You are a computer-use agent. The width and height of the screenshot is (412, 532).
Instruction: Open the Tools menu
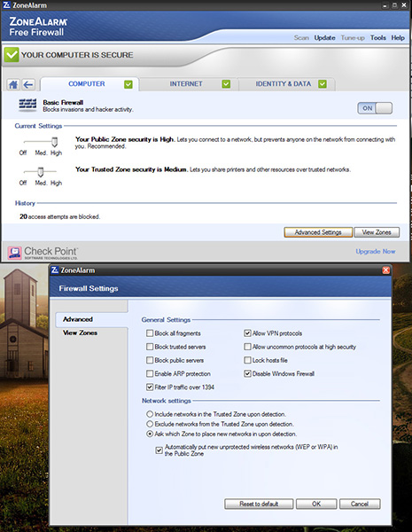coord(378,37)
